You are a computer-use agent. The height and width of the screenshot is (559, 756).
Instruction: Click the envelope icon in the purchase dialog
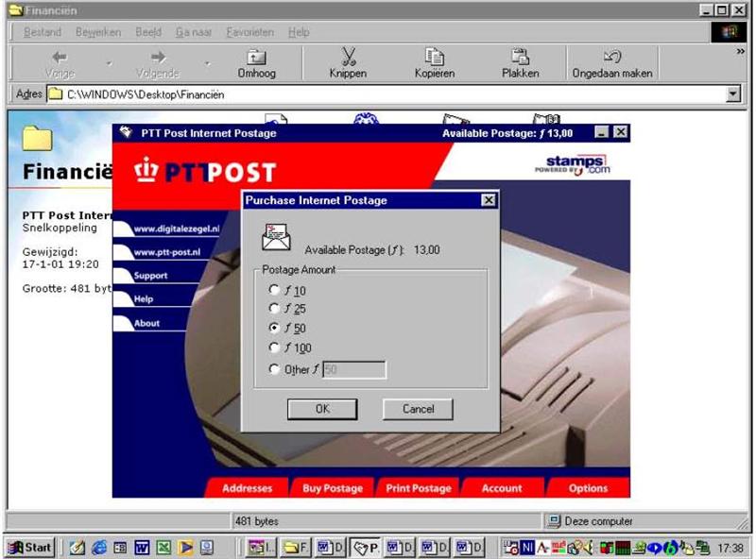(276, 237)
